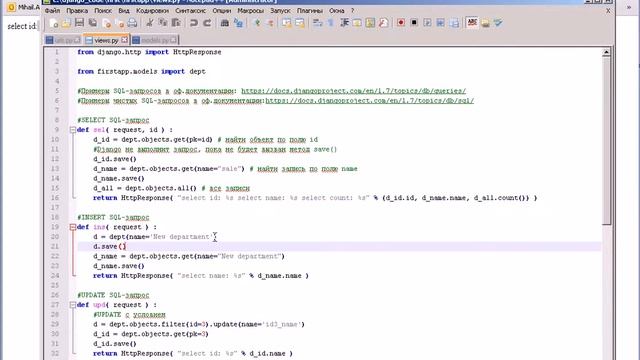This screenshot has width=640, height=360.
Task: Open the Синтаксис menu
Action: pos(191,11)
